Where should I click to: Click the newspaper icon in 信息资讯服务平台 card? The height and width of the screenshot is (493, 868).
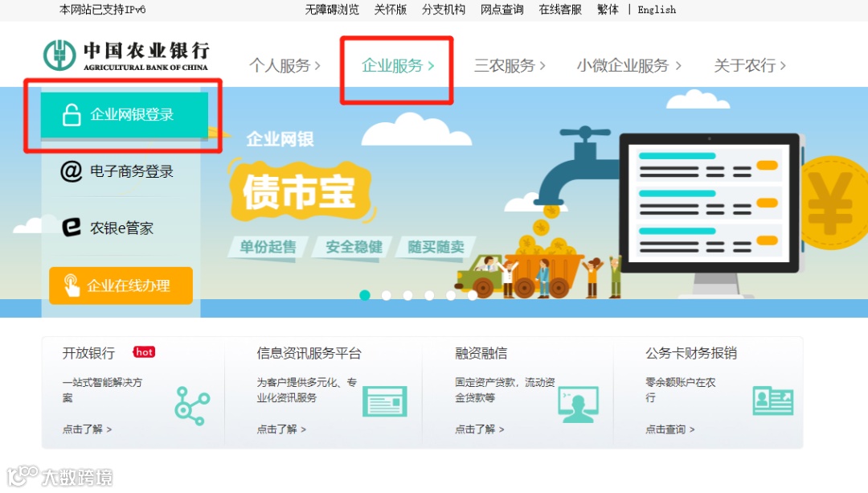(x=385, y=401)
